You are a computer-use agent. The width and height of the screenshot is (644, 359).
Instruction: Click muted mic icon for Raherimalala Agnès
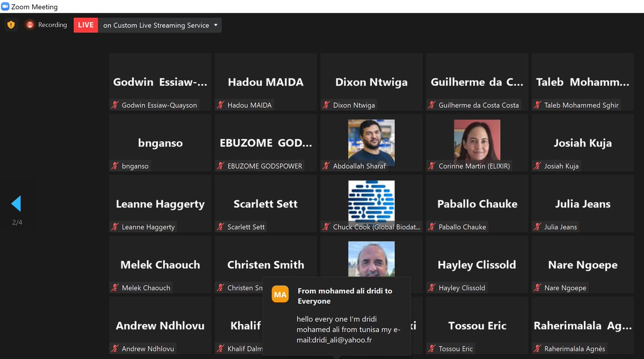pos(538,349)
